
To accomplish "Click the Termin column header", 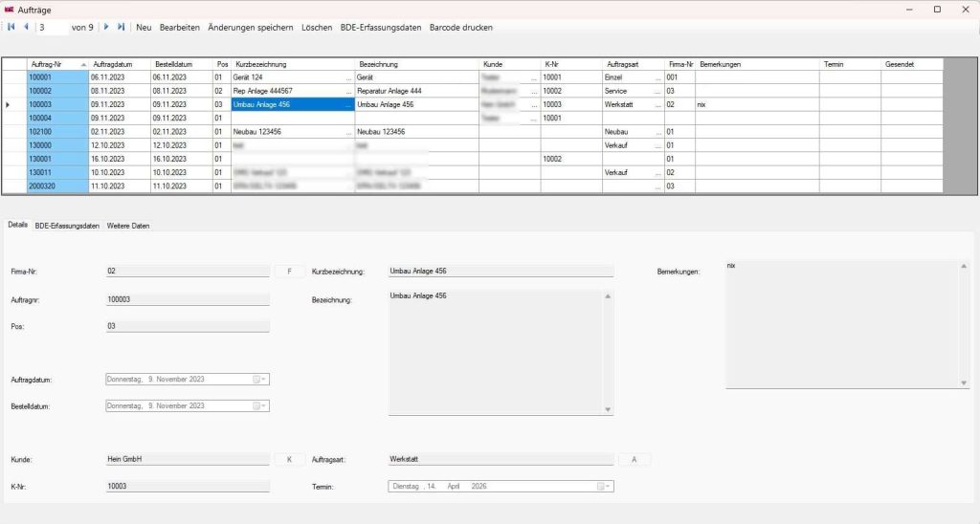I will coord(851,64).
